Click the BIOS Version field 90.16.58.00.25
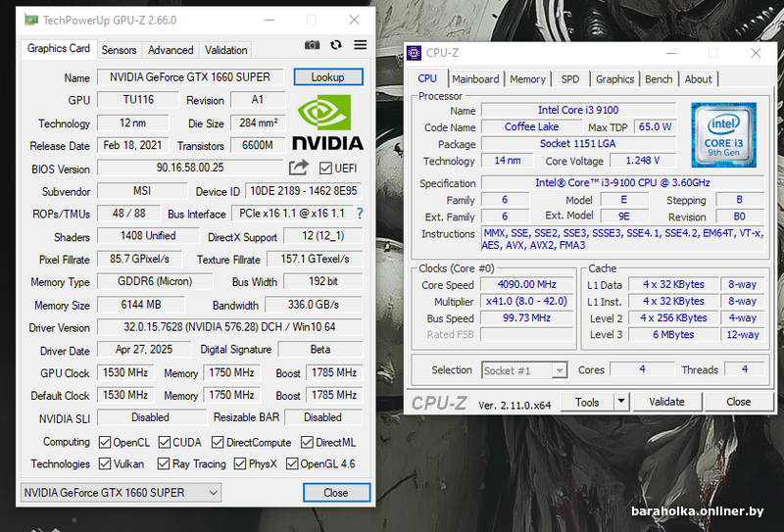Viewport: 784px width, 532px height. click(190, 168)
